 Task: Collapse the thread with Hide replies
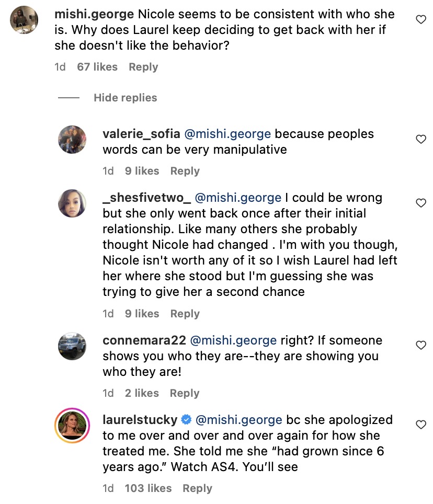125,98
